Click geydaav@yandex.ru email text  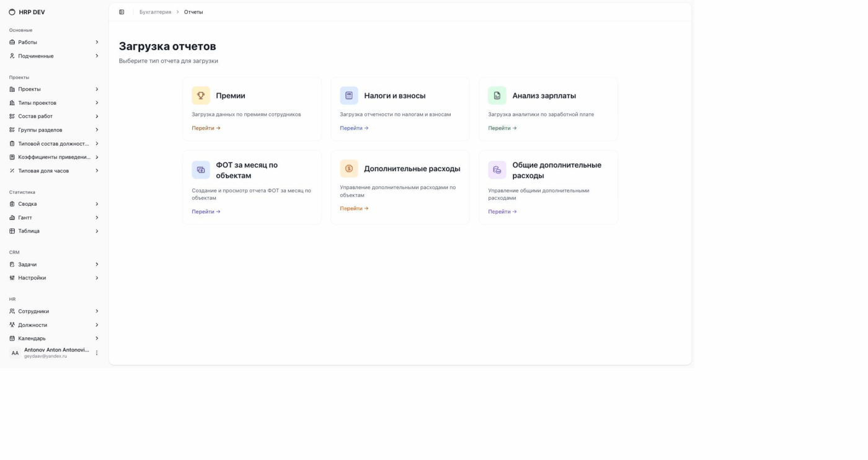[45, 356]
